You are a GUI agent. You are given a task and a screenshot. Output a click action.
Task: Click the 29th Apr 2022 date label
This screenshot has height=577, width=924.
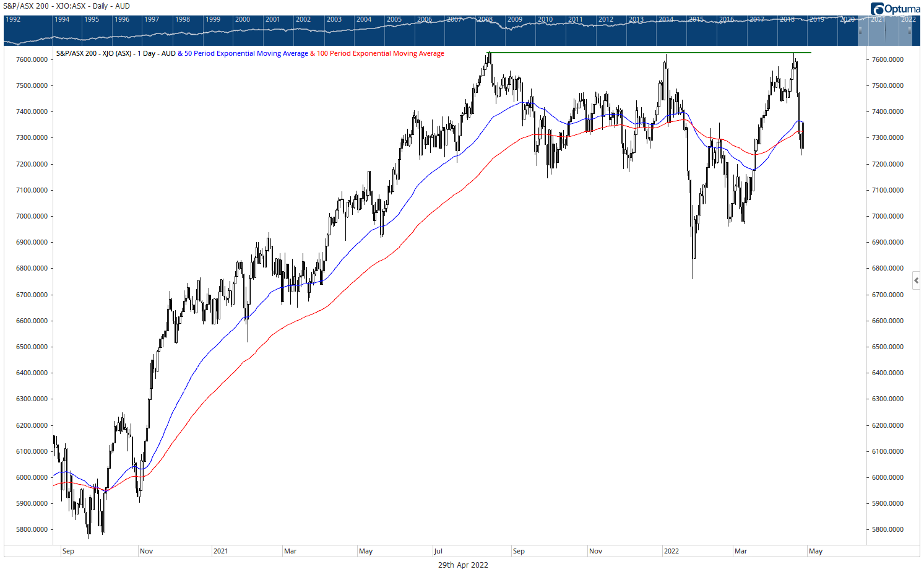pos(463,565)
